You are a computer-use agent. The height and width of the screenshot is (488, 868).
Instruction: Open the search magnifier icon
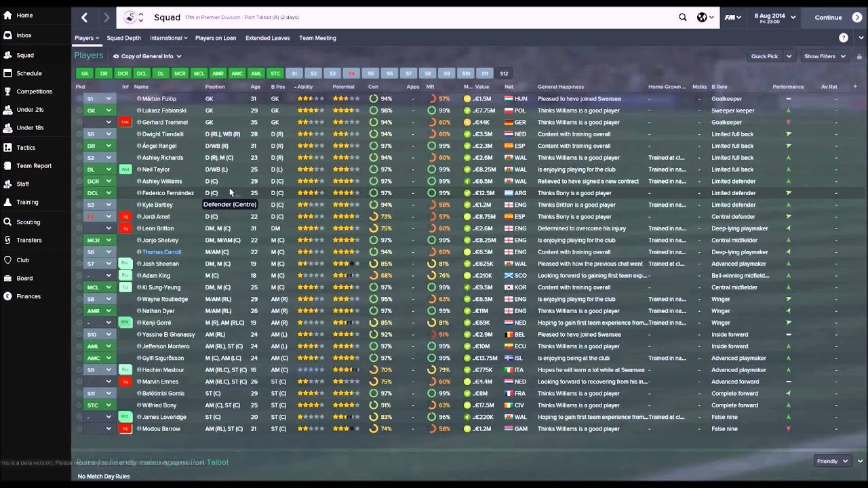(683, 18)
